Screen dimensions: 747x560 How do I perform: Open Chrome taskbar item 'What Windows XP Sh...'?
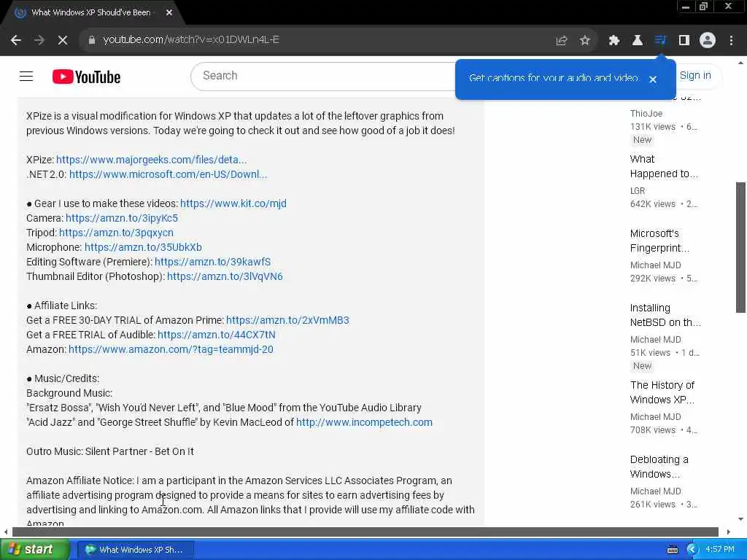(136, 550)
